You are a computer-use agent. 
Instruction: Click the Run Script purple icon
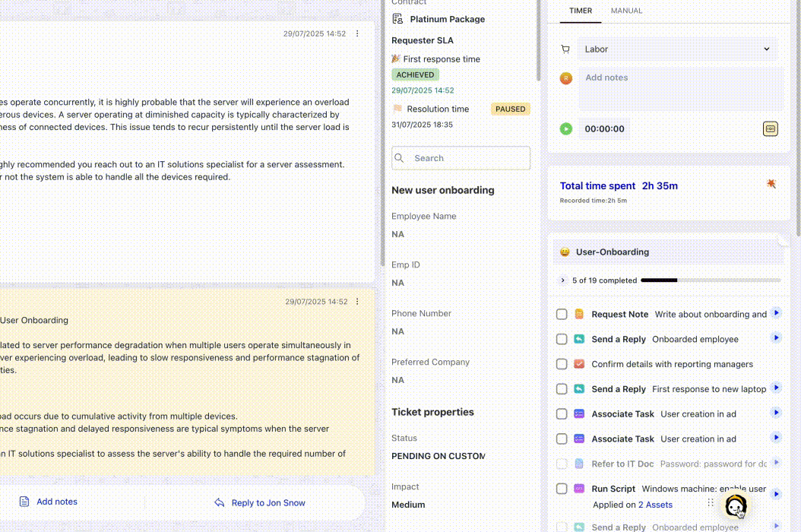click(x=579, y=489)
